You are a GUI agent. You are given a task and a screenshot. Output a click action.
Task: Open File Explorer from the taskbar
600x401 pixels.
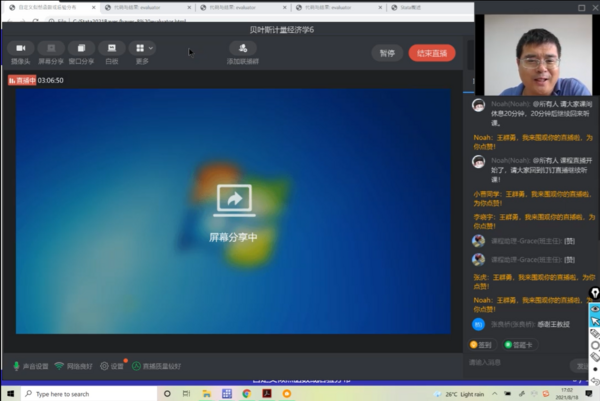coord(207,394)
